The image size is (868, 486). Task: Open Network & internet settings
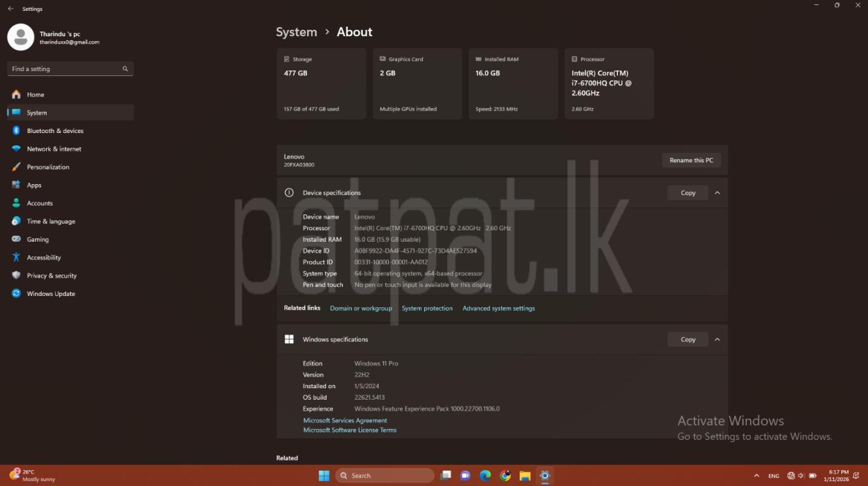coord(53,149)
